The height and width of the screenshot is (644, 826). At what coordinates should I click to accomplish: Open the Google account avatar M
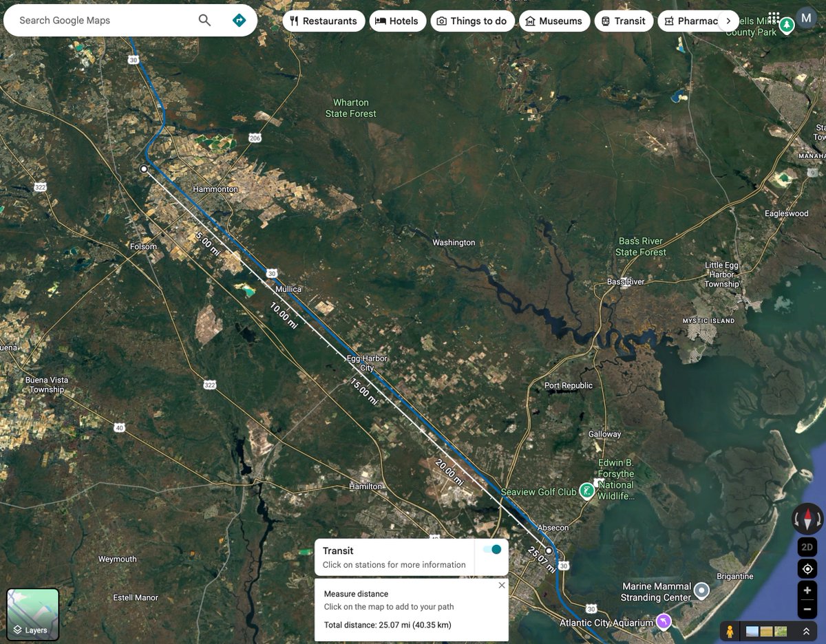point(806,18)
